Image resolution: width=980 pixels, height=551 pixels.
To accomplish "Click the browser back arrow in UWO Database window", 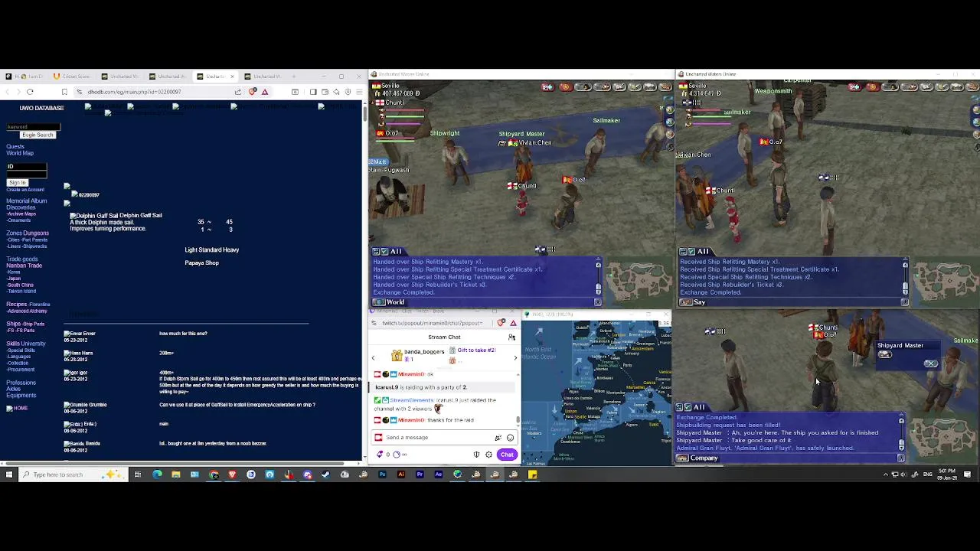I will click(x=8, y=92).
